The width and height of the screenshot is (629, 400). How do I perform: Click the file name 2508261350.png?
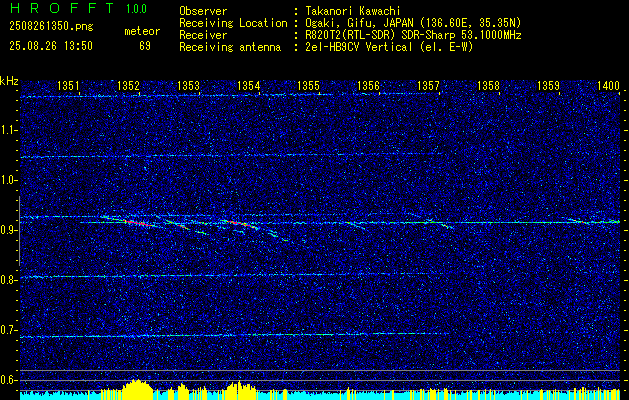tap(51, 27)
